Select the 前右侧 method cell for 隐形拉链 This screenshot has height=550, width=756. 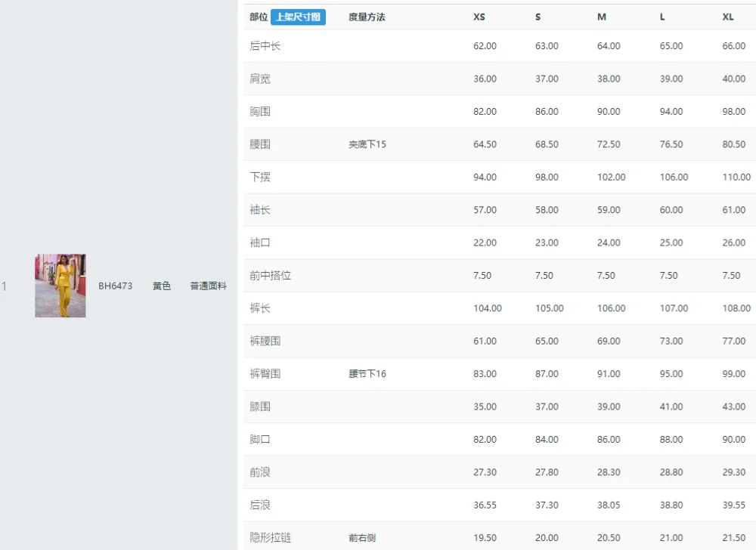tap(362, 537)
